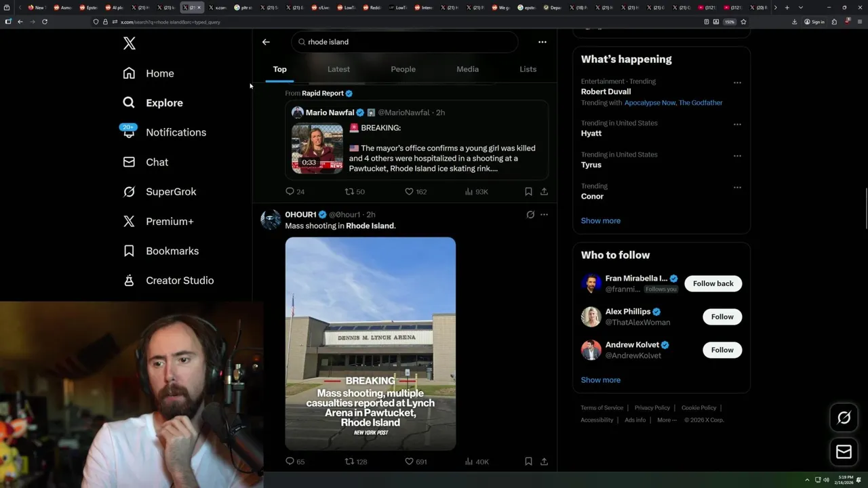868x488 pixels.
Task: Bookmark this page with the star icon
Action: pyautogui.click(x=743, y=22)
